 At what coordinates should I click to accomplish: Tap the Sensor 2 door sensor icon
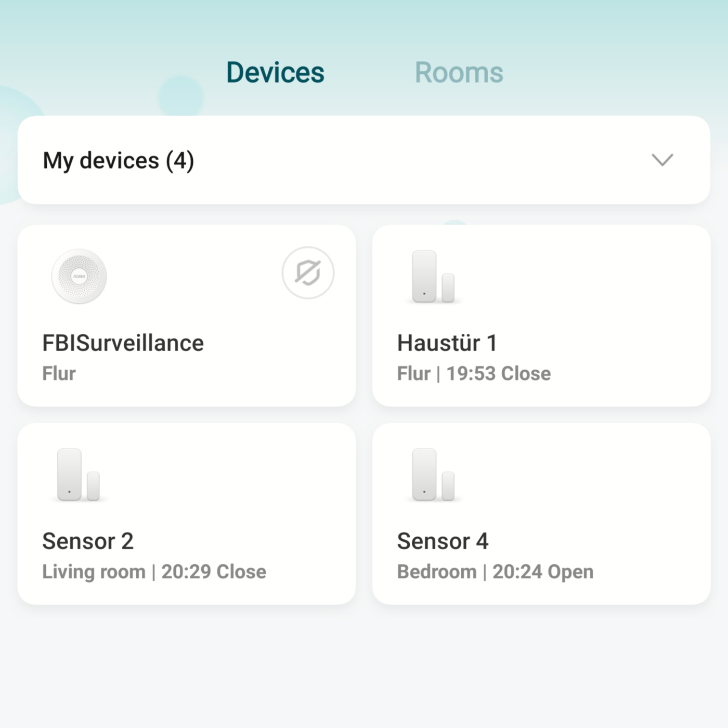pos(78,474)
